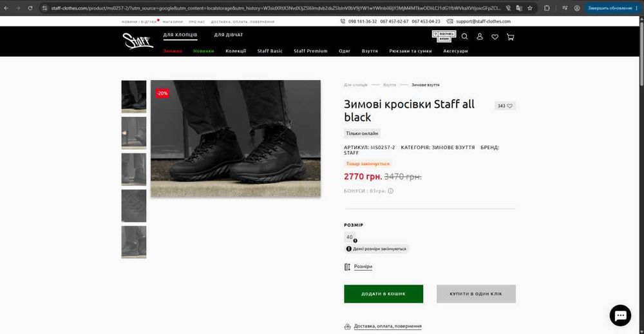Call phone number 067 453-04-23
This screenshot has width=644, height=334.
click(x=426, y=21)
